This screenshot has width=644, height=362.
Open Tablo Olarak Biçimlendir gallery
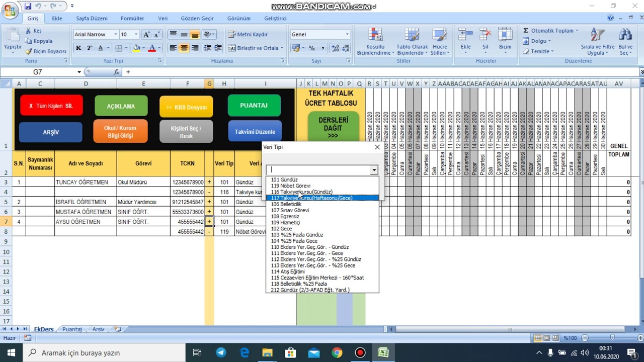(412, 41)
